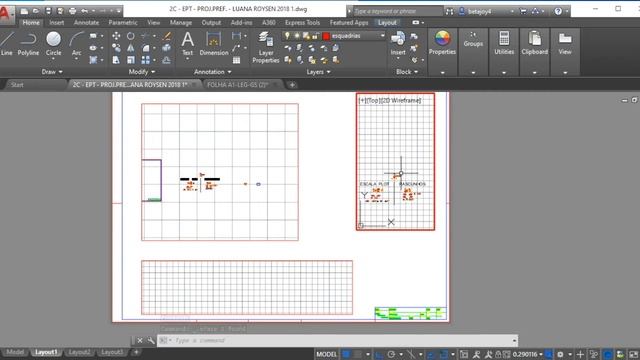Click the Move tool in Modify panel
The width and height of the screenshot is (640, 360).
coord(116,36)
